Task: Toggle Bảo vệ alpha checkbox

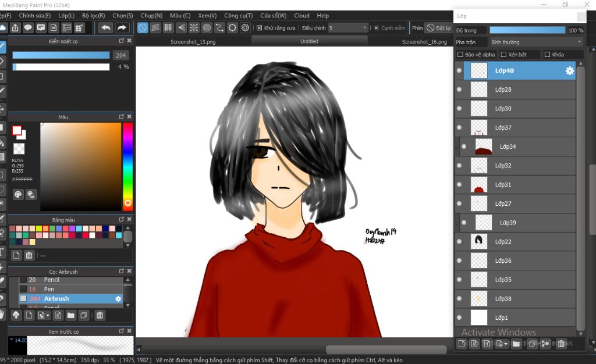Action: [460, 55]
